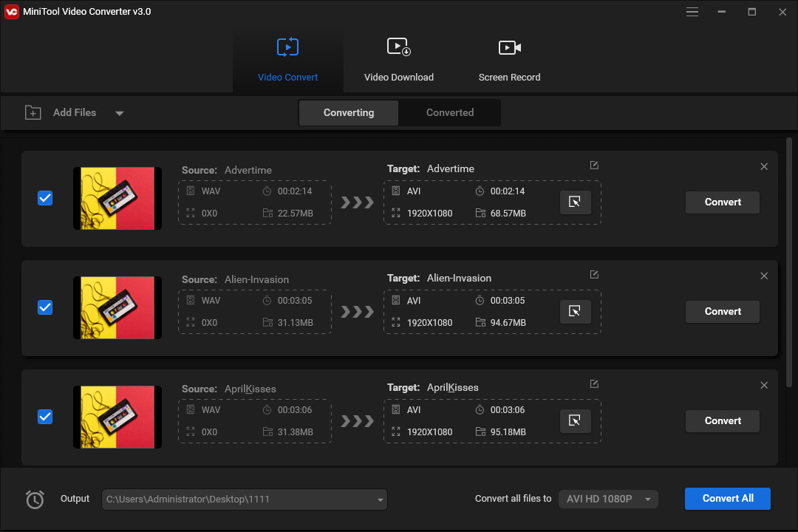Click the Video Convert tab icon
Viewport: 798px width, 532px height.
click(x=287, y=47)
